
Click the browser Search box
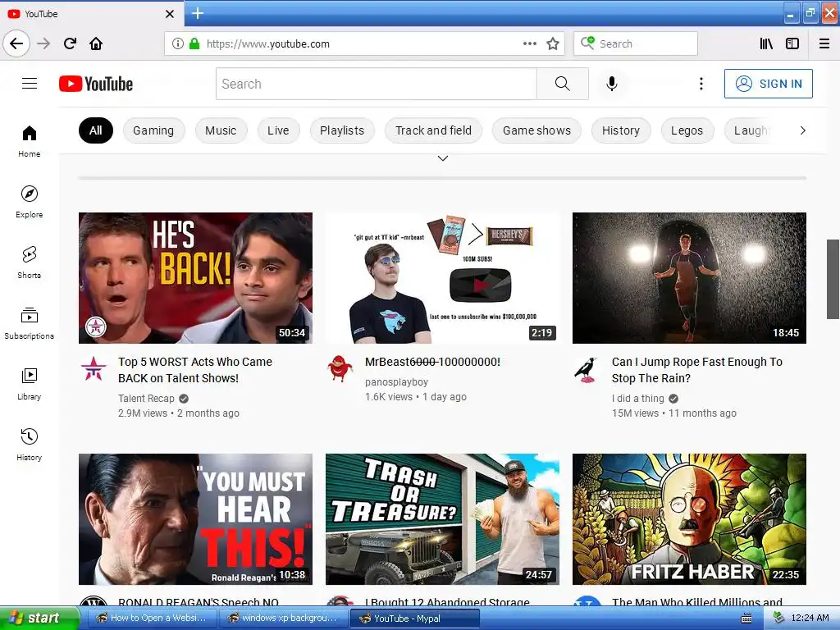coord(636,43)
